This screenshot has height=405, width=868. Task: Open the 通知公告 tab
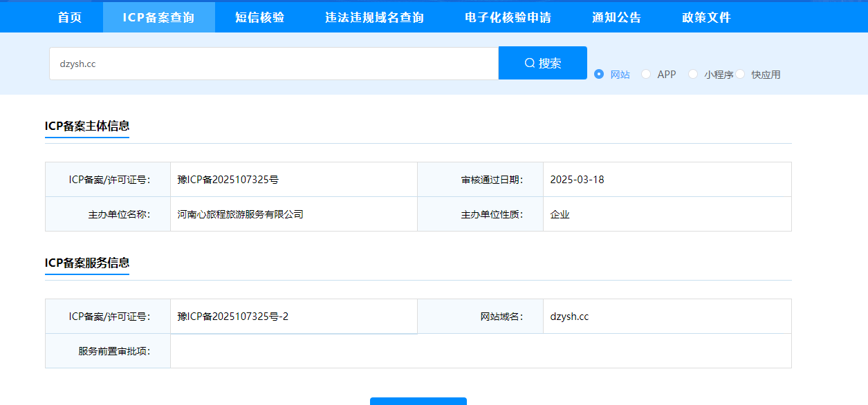coord(616,17)
